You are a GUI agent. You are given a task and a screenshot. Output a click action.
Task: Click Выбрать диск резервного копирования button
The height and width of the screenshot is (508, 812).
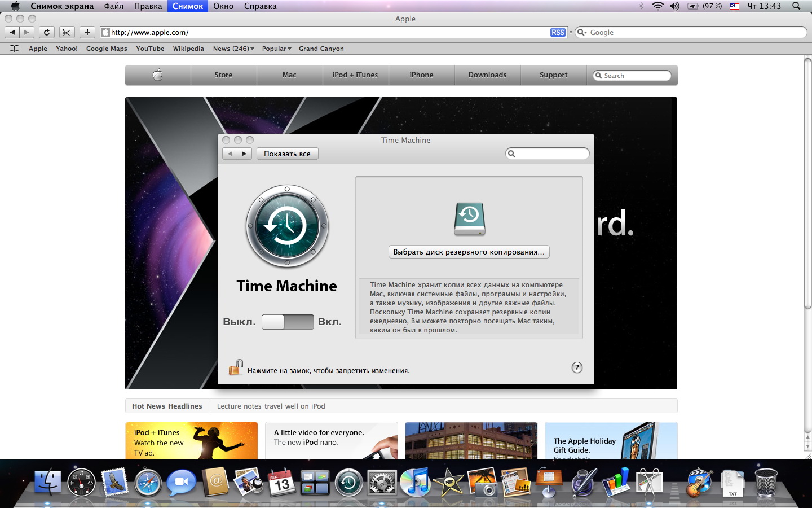(x=469, y=252)
